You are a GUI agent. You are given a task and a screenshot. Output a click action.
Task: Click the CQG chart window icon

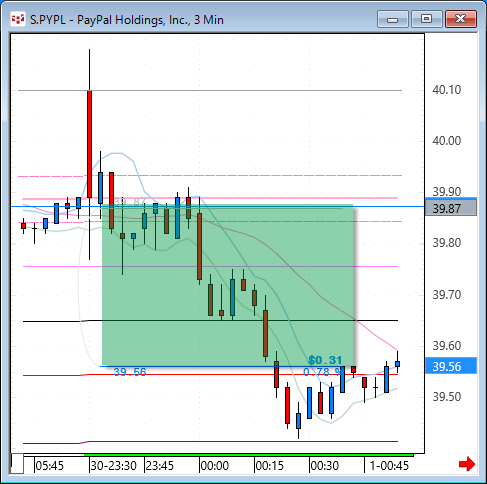(x=18, y=19)
